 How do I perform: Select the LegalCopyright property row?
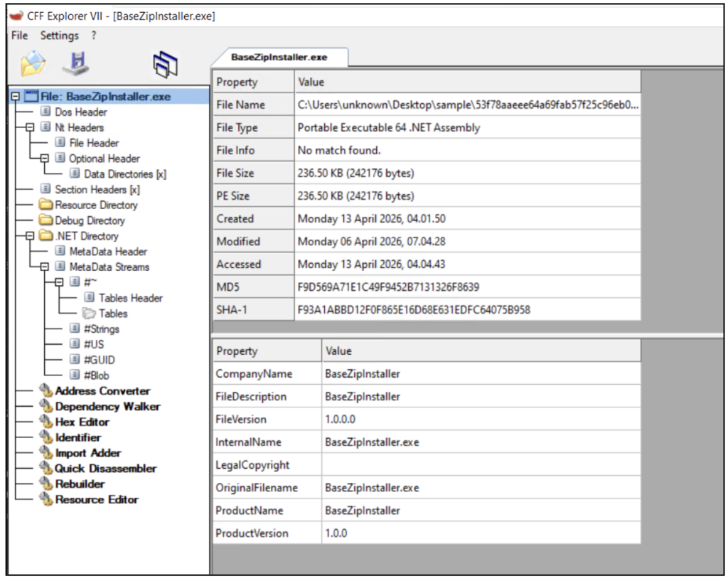pyautogui.click(x=427, y=465)
